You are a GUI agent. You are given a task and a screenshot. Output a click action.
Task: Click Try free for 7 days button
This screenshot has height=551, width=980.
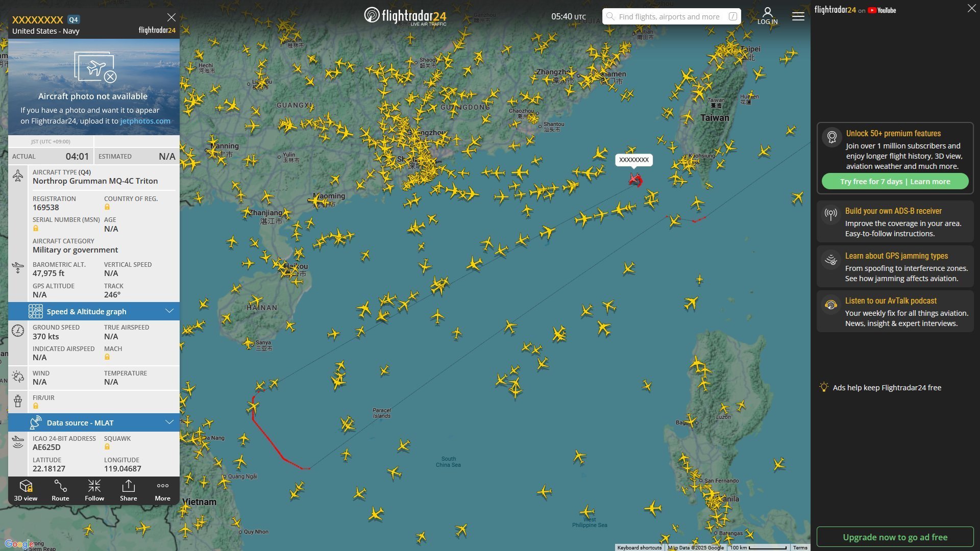895,182
